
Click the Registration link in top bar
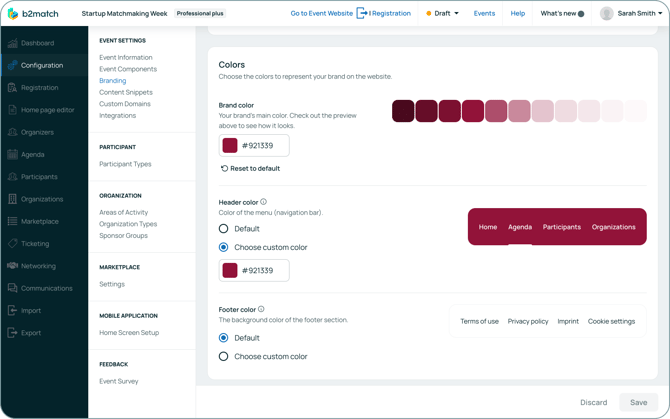(390, 13)
